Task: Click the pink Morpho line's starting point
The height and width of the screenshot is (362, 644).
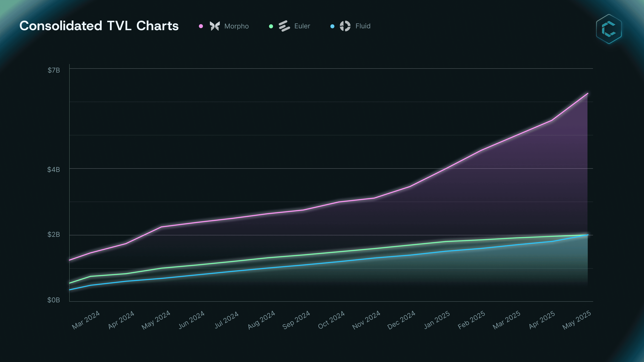Action: 70,260
